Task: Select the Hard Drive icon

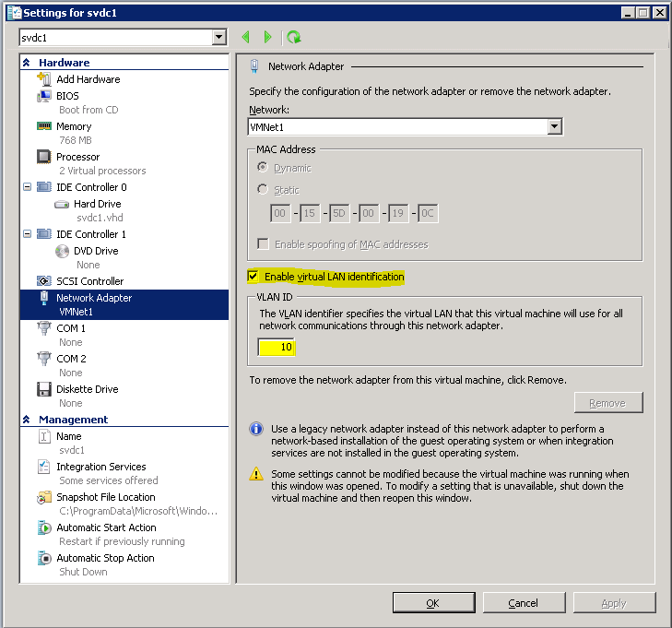Action: [62, 204]
